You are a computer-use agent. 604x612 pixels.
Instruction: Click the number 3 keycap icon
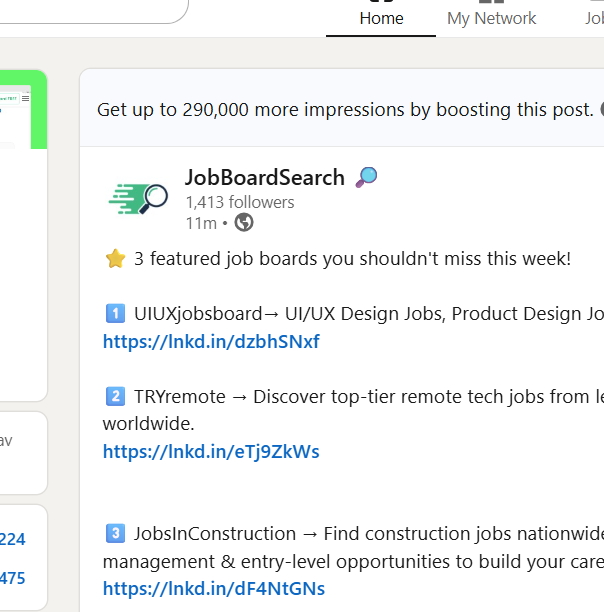(x=115, y=534)
